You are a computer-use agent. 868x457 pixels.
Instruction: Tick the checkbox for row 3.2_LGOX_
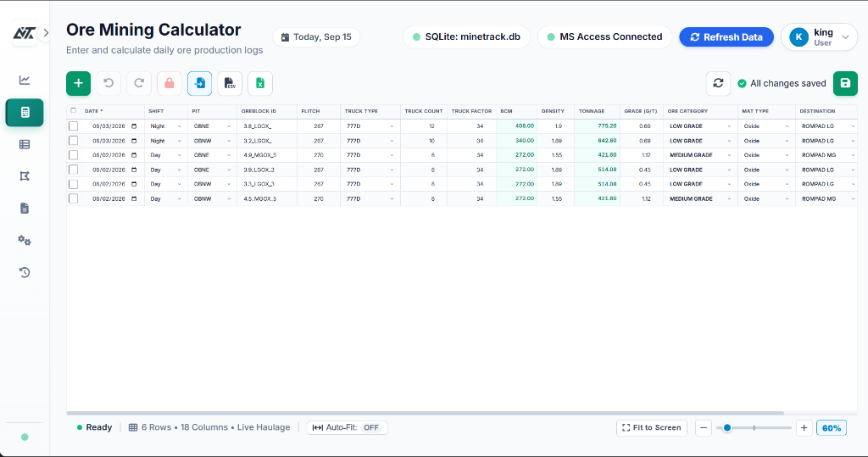pyautogui.click(x=73, y=141)
